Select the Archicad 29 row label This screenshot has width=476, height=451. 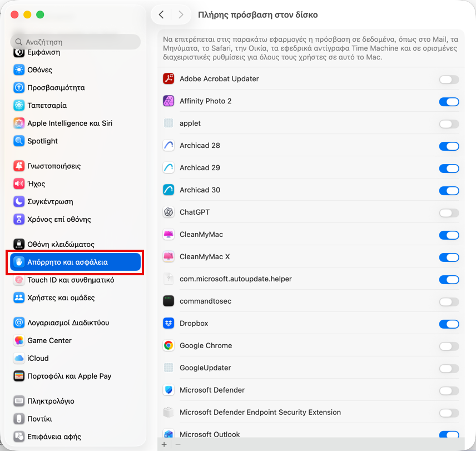[200, 167]
